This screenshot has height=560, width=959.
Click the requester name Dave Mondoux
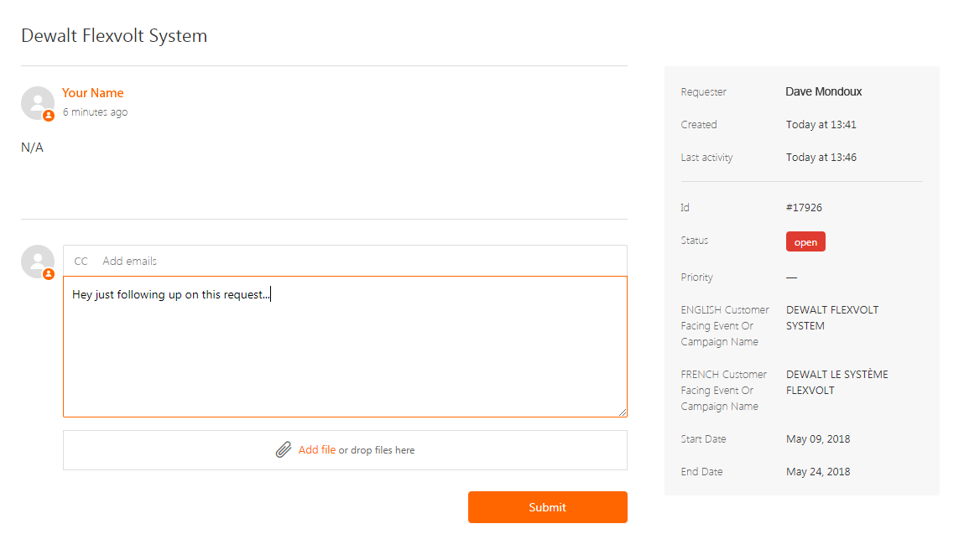(x=823, y=91)
